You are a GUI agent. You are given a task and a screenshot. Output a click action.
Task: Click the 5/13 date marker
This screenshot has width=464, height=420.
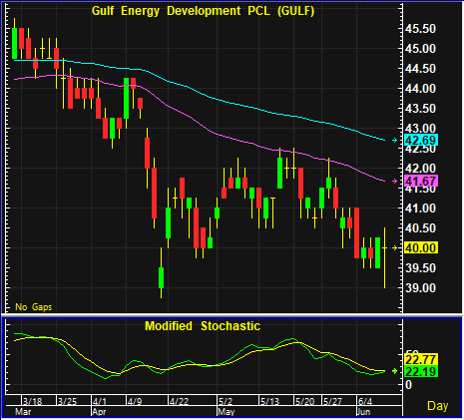pyautogui.click(x=270, y=401)
